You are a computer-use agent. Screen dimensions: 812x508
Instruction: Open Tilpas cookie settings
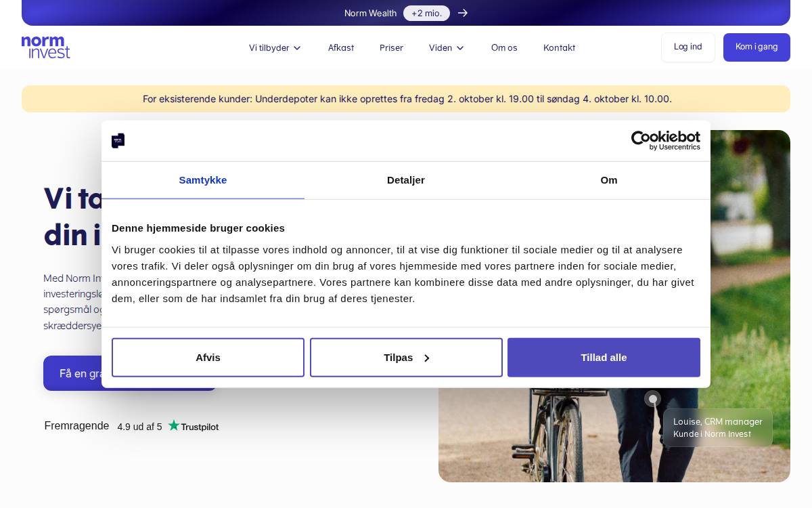pyautogui.click(x=406, y=358)
